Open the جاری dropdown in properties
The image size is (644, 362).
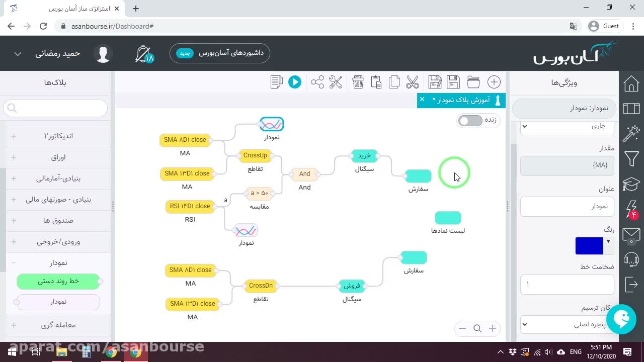[567, 126]
